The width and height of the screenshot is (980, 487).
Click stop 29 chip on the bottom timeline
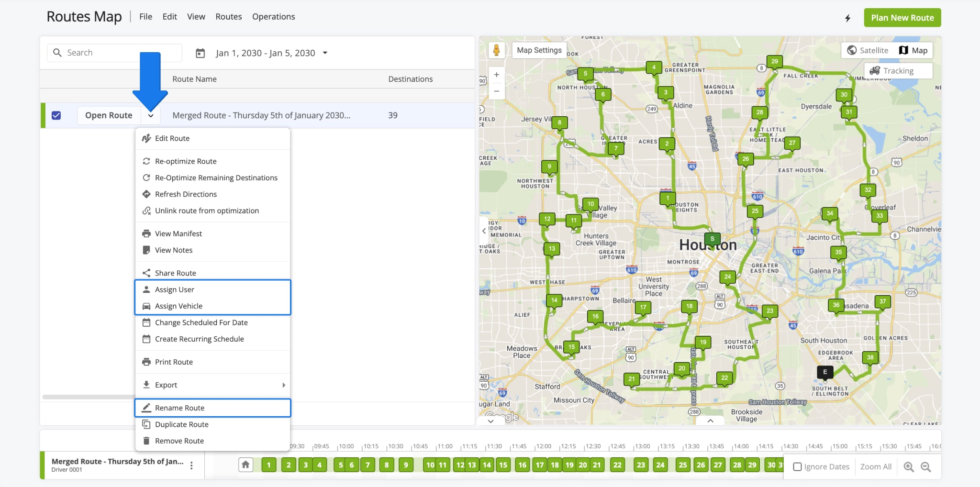click(x=752, y=465)
